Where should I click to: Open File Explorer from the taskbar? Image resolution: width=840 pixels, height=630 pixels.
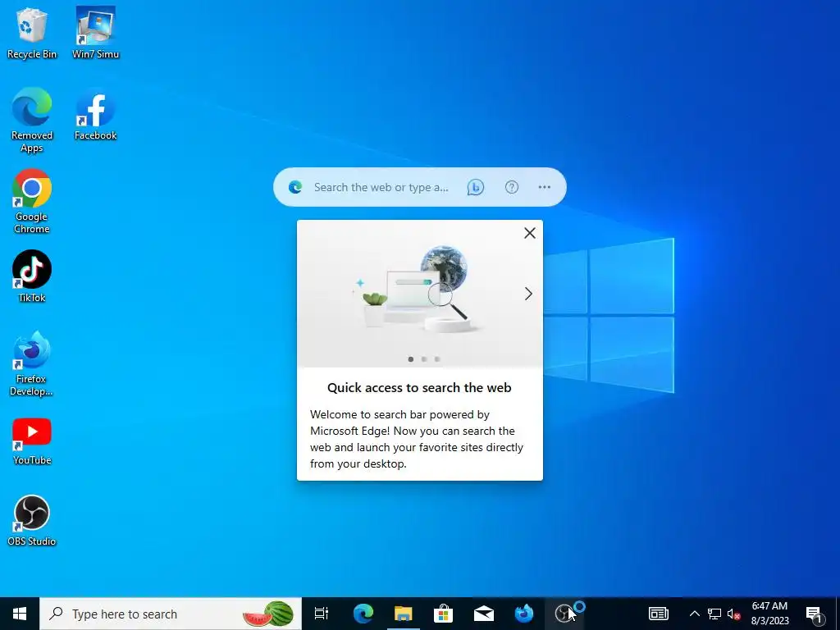pos(404,614)
